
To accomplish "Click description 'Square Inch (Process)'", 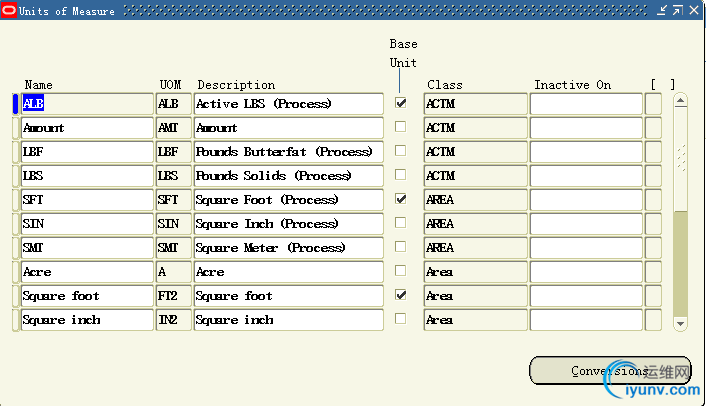I will click(x=289, y=224).
